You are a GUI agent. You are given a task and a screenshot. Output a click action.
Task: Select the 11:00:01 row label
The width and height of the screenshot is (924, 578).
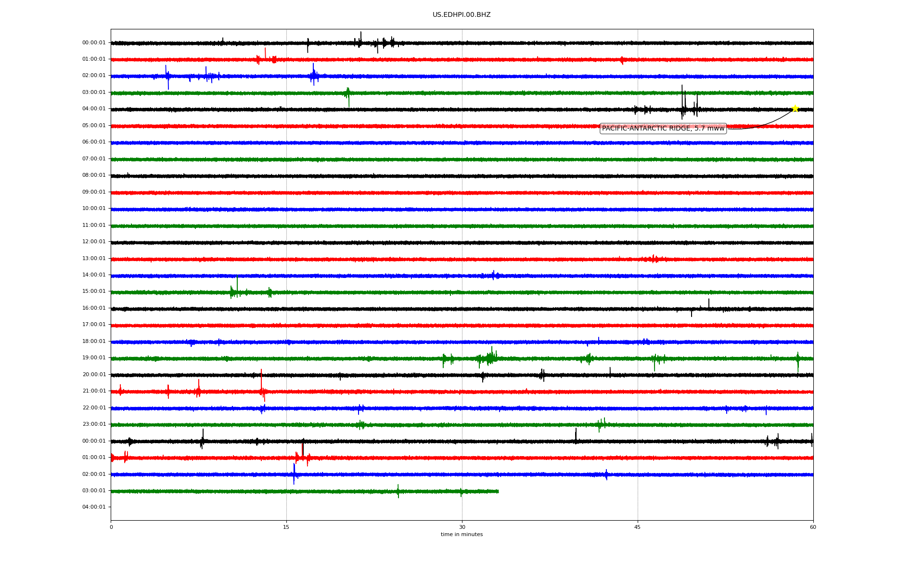click(x=94, y=225)
